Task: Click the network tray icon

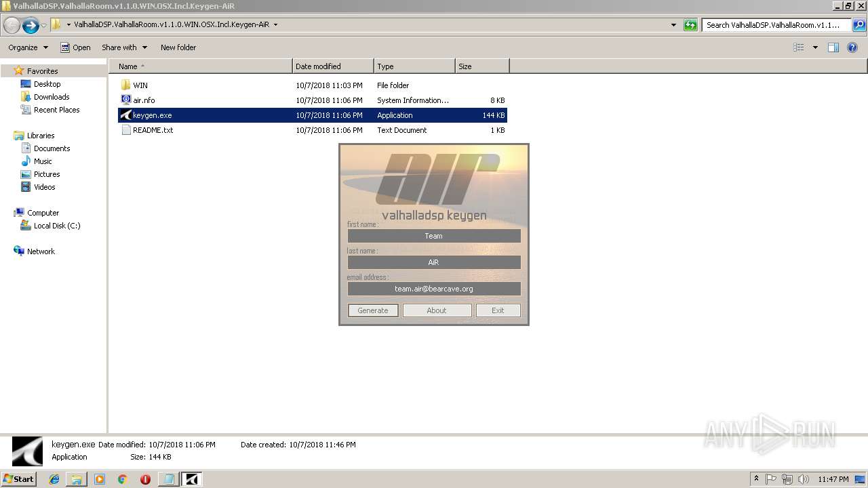Action: (787, 479)
